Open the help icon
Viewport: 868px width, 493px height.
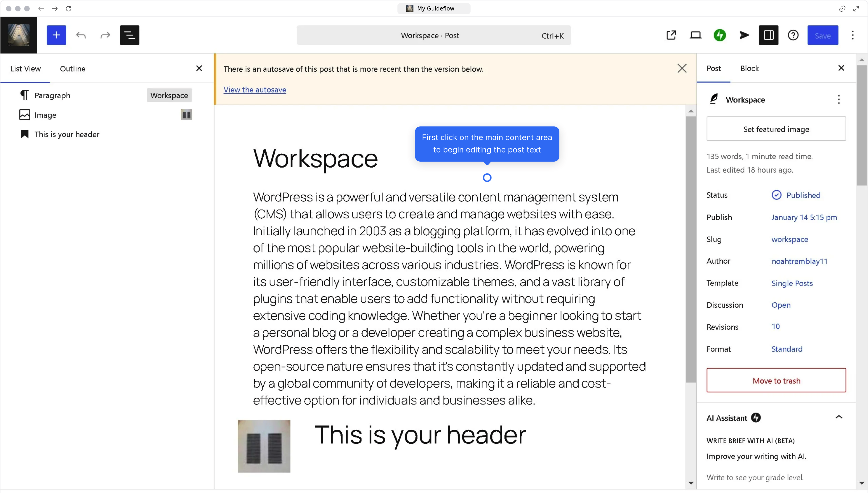(793, 35)
